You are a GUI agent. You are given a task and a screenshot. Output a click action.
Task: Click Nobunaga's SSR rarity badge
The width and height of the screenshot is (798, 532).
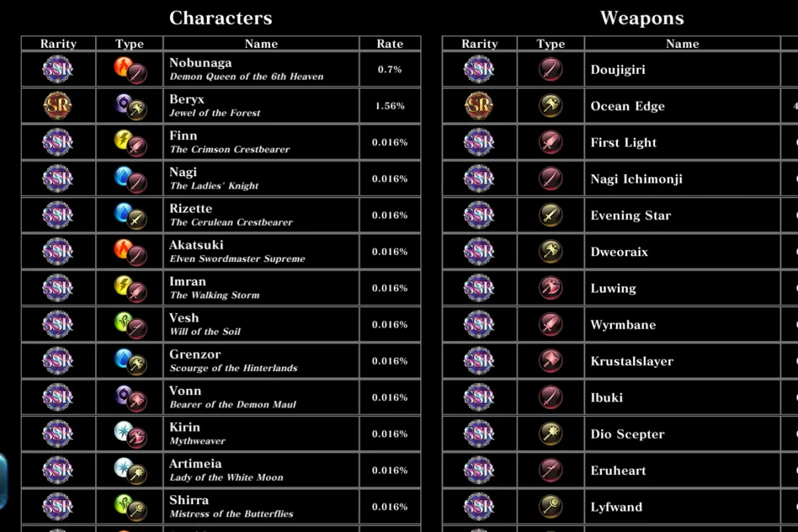click(58, 69)
